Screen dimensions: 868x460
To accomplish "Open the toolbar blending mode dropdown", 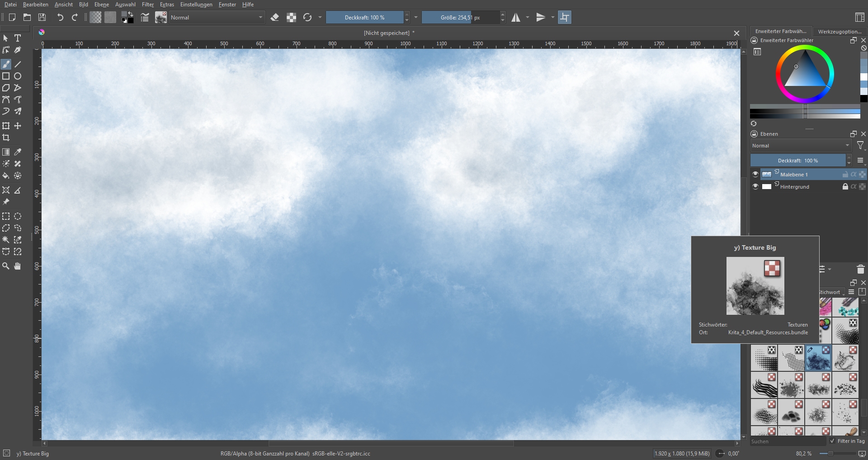I will click(217, 17).
